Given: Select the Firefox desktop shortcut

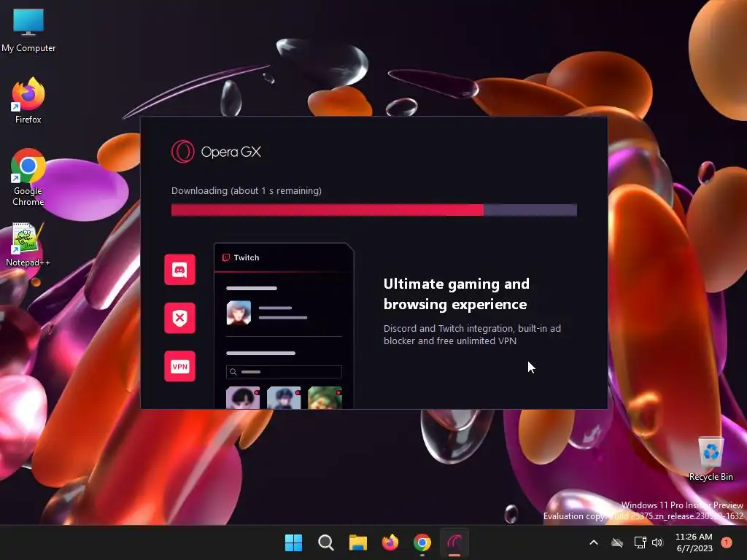Looking at the screenshot, I should coord(28,101).
